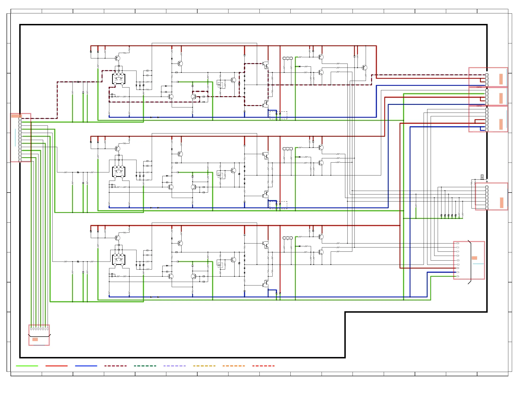Click the three-circle jumper in middle amplifier channel
Screen dimensions: 532x395
287,149
